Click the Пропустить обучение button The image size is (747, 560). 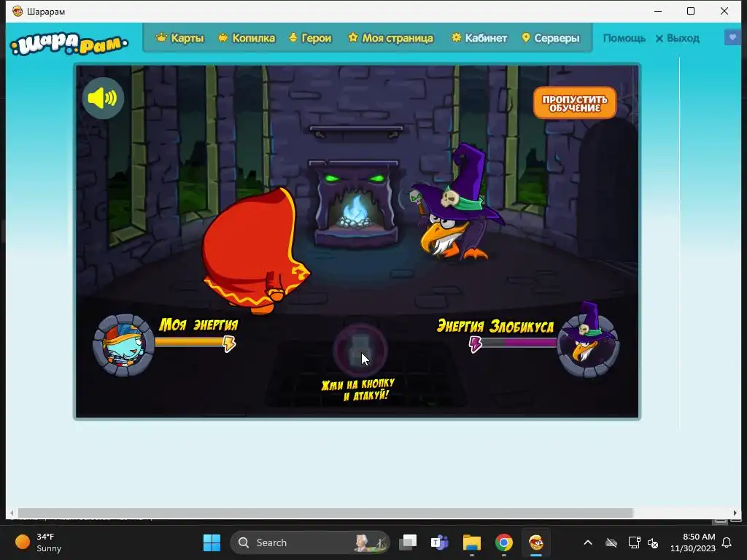point(575,103)
